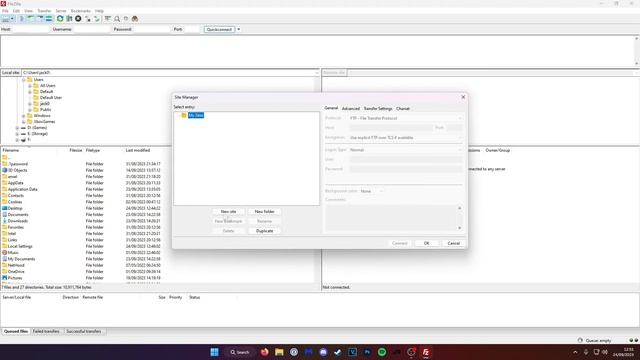Open the Quickconnect history dropdown arrow

click(238, 29)
